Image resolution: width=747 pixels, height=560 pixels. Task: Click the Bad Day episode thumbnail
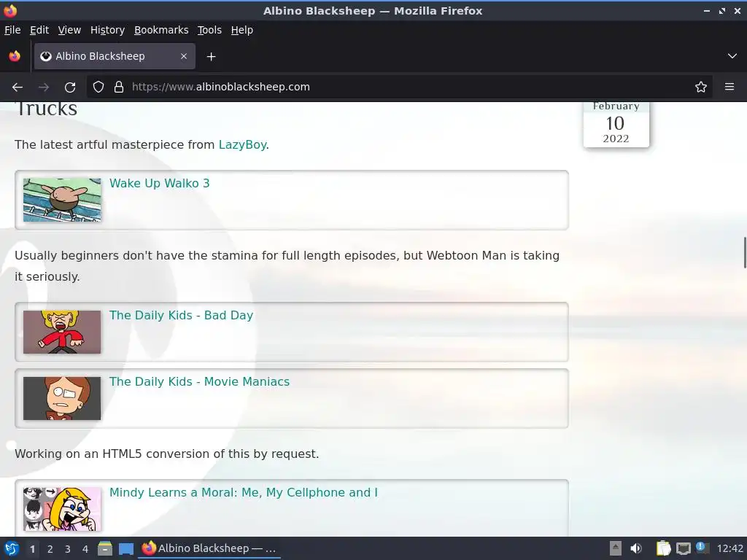(62, 332)
